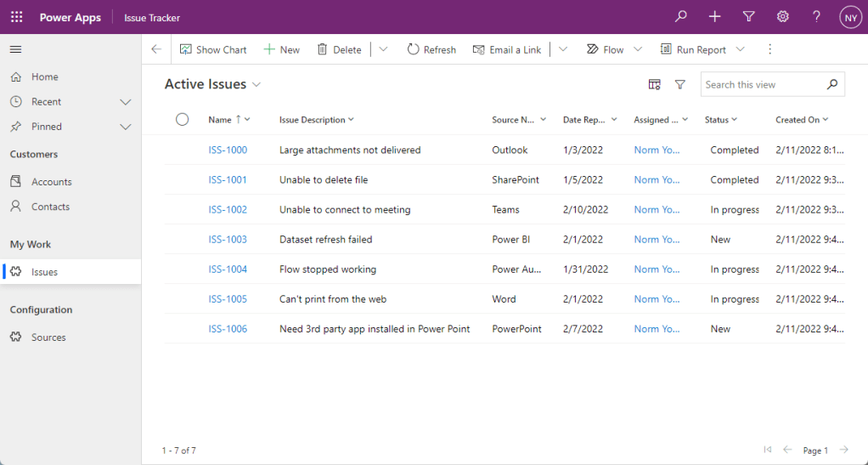Open the Run Report dropdown arrow

[x=741, y=49]
